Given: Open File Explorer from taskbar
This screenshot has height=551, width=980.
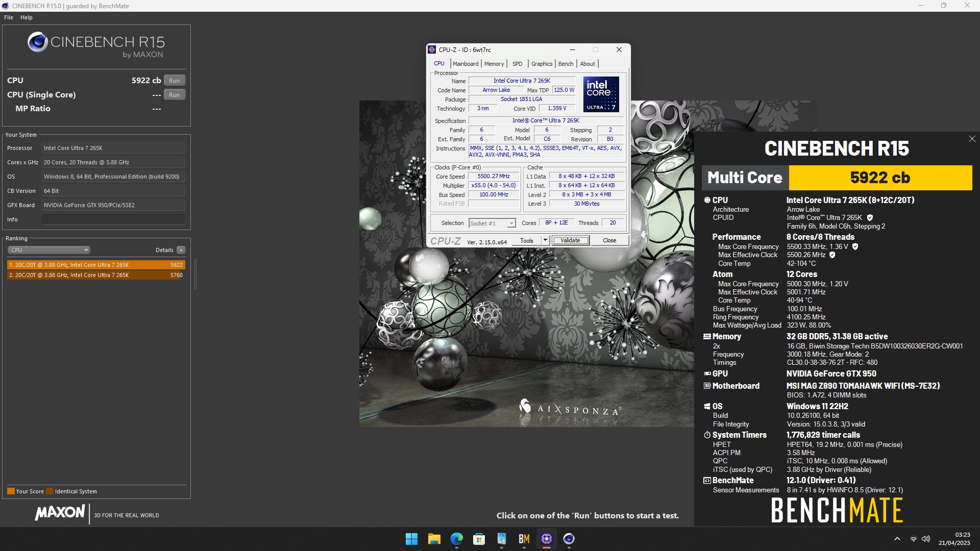Looking at the screenshot, I should pyautogui.click(x=434, y=539).
